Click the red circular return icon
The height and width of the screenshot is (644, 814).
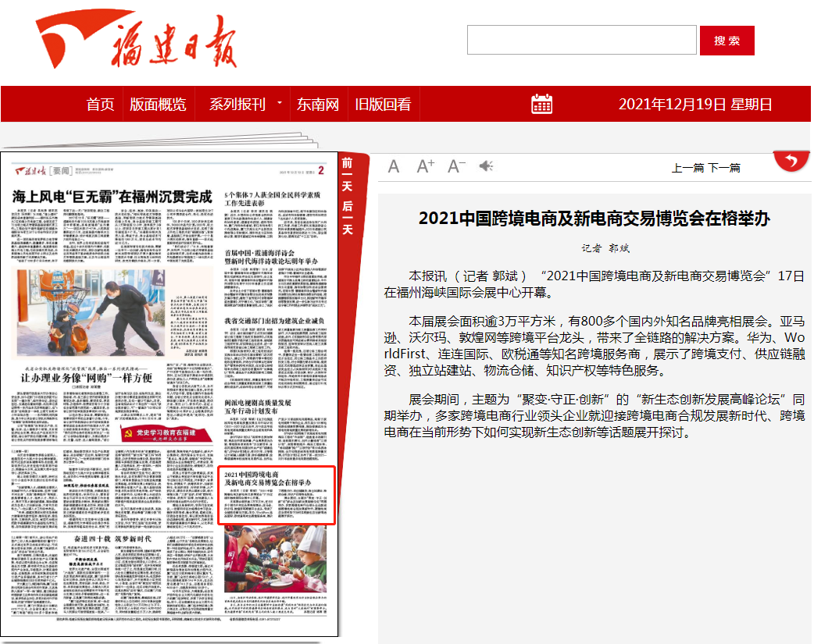[x=792, y=159]
